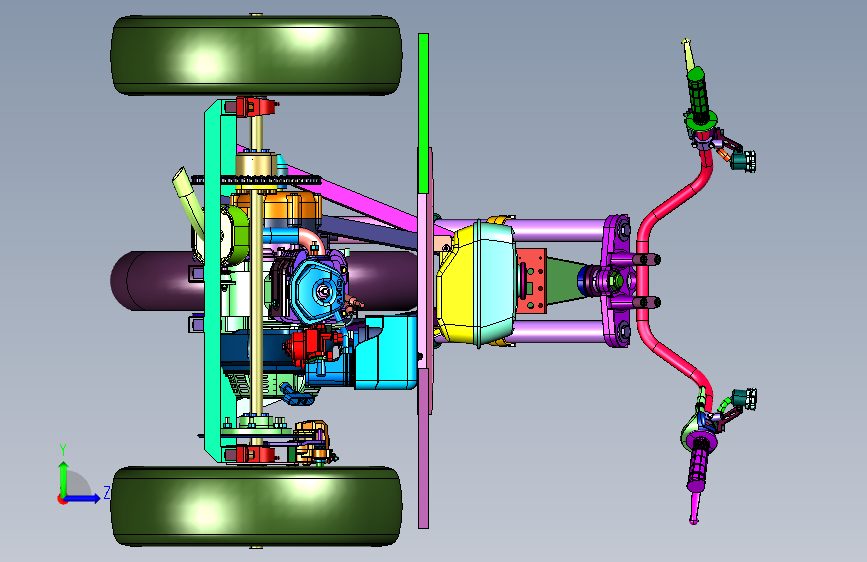Pick the upper red axle bearing bracket

click(254, 106)
